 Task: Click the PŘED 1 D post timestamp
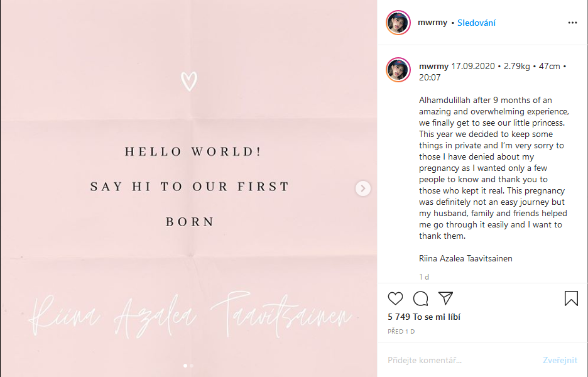401,331
